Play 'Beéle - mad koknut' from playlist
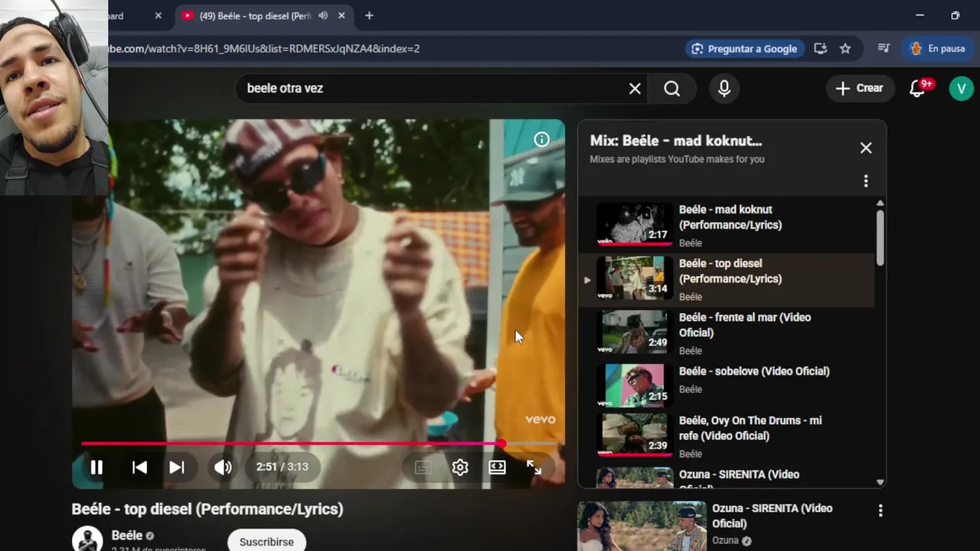This screenshot has height=551, width=980. pyautogui.click(x=730, y=217)
